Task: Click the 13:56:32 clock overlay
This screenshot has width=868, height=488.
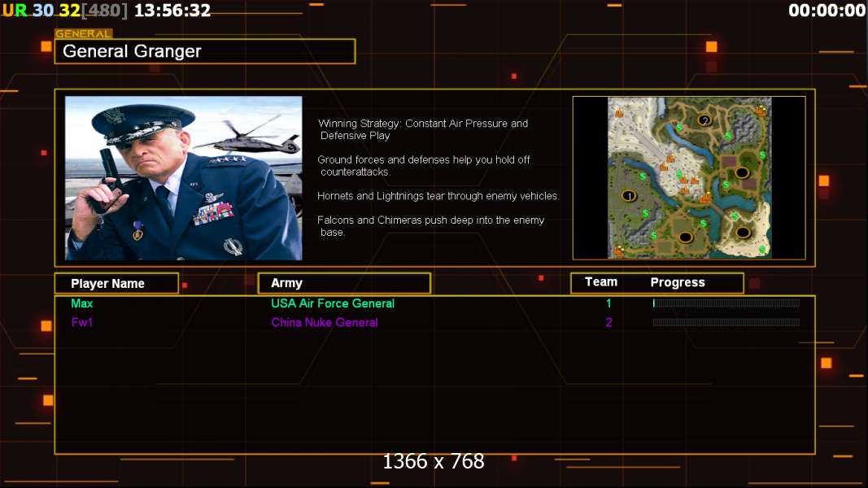Action: tap(172, 11)
